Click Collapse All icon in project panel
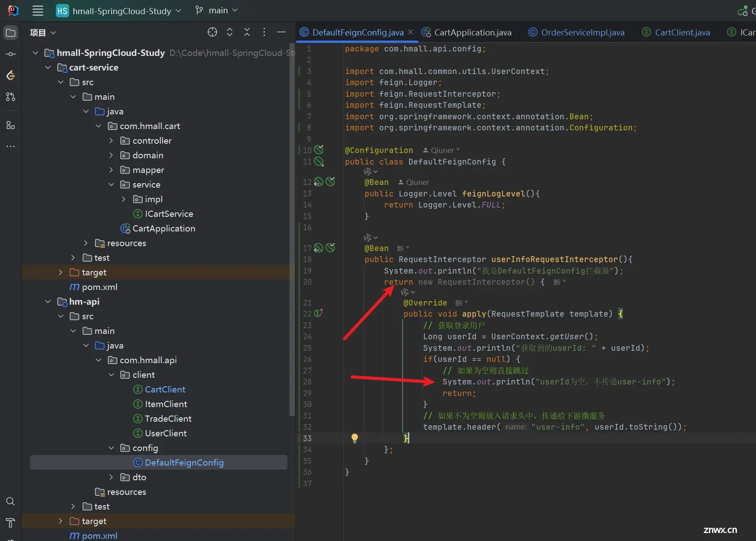Image resolution: width=756 pixels, height=541 pixels. point(247,32)
